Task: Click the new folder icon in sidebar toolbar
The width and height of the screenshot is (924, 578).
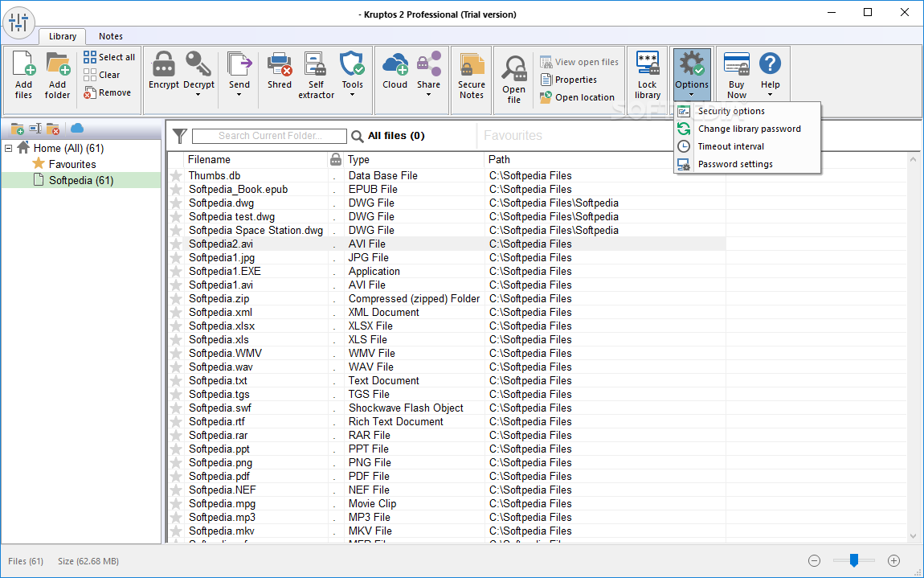Action: (18, 128)
